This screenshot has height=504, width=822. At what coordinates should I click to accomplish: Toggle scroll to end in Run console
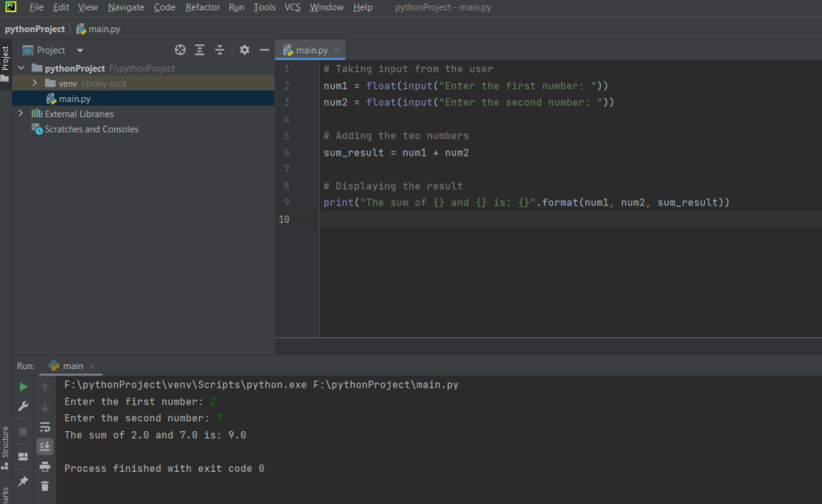point(45,446)
